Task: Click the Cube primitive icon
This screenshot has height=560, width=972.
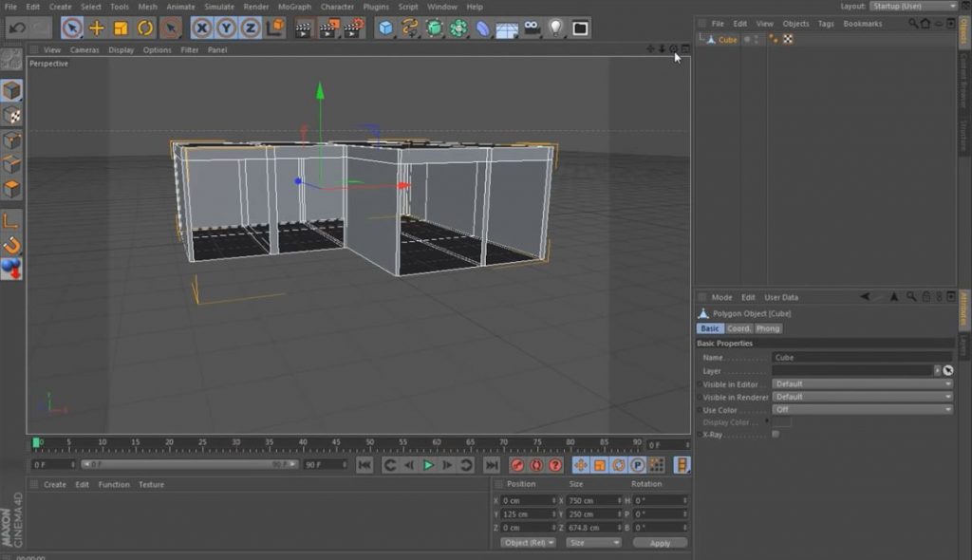Action: 383,29
